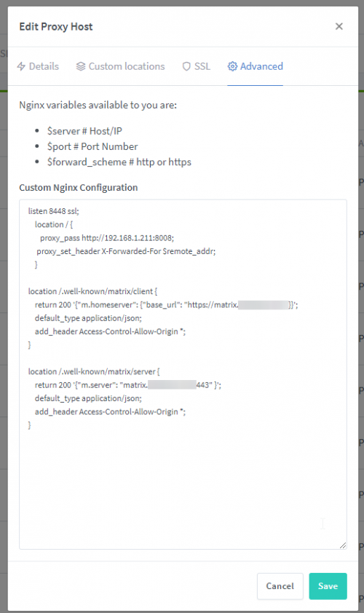
Task: Click 'location /.well-known/matrix/client {' line
Action: click(92, 291)
